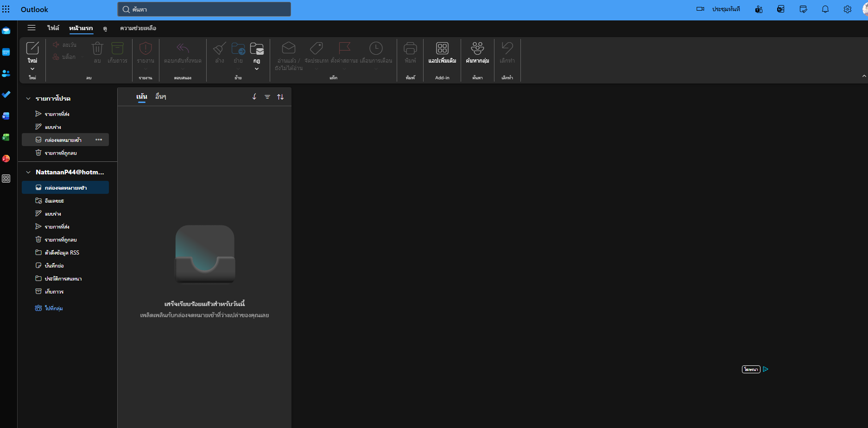Open the Excel app in left rail

[x=6, y=137]
